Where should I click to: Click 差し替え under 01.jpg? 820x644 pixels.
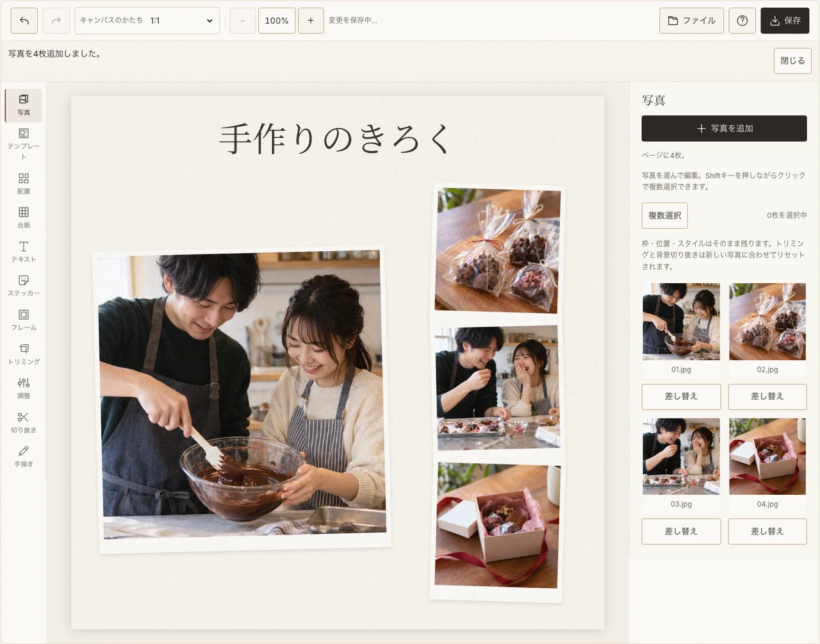681,397
